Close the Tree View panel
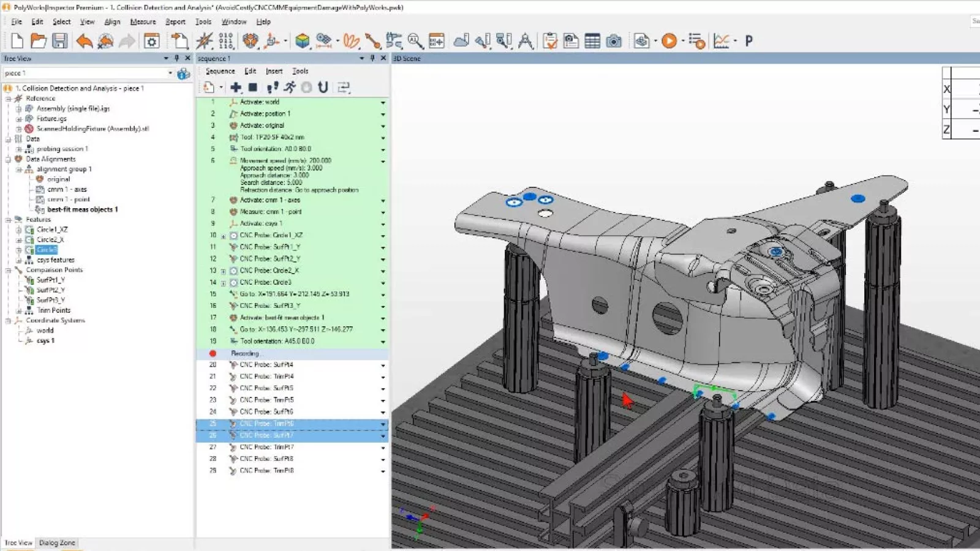Viewport: 980px width, 551px height. (187, 58)
